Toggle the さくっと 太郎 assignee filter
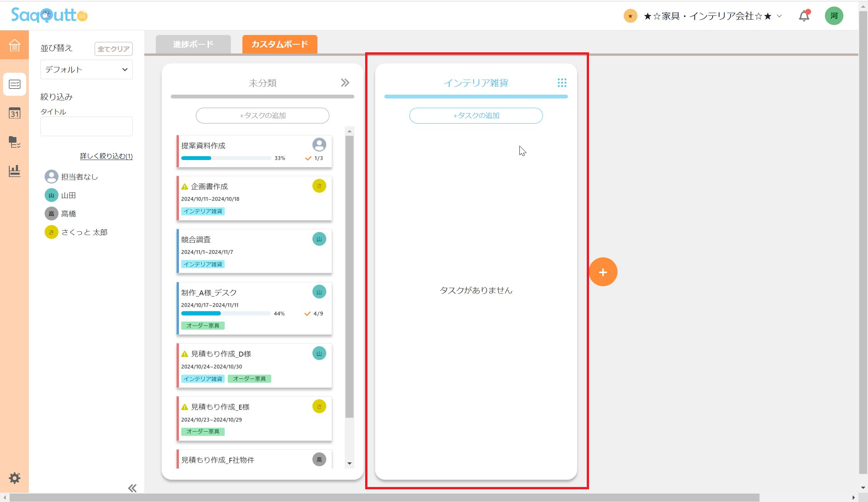 click(x=76, y=232)
